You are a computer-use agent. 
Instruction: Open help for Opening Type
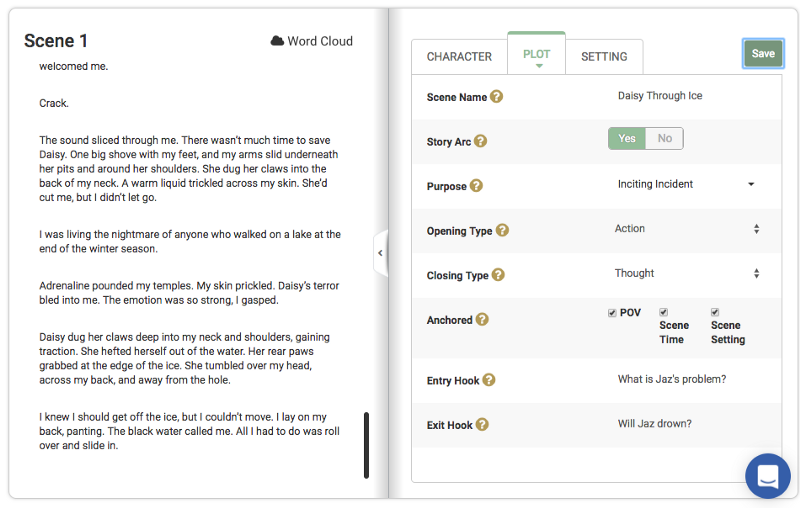click(502, 230)
